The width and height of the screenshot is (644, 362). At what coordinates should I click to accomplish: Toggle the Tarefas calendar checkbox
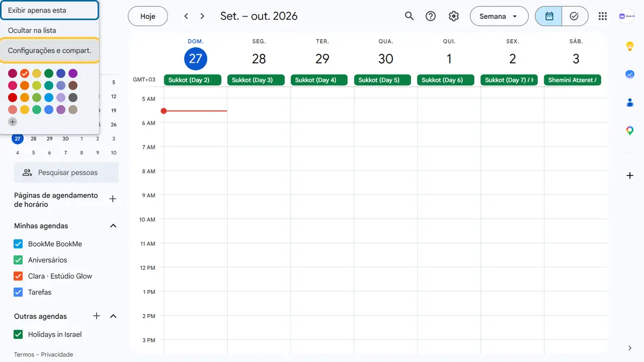(x=18, y=292)
